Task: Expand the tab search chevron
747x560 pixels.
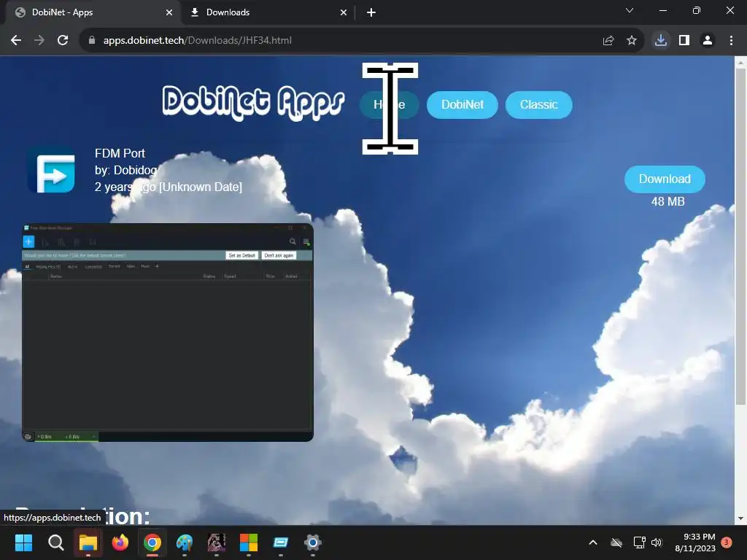Action: point(630,10)
